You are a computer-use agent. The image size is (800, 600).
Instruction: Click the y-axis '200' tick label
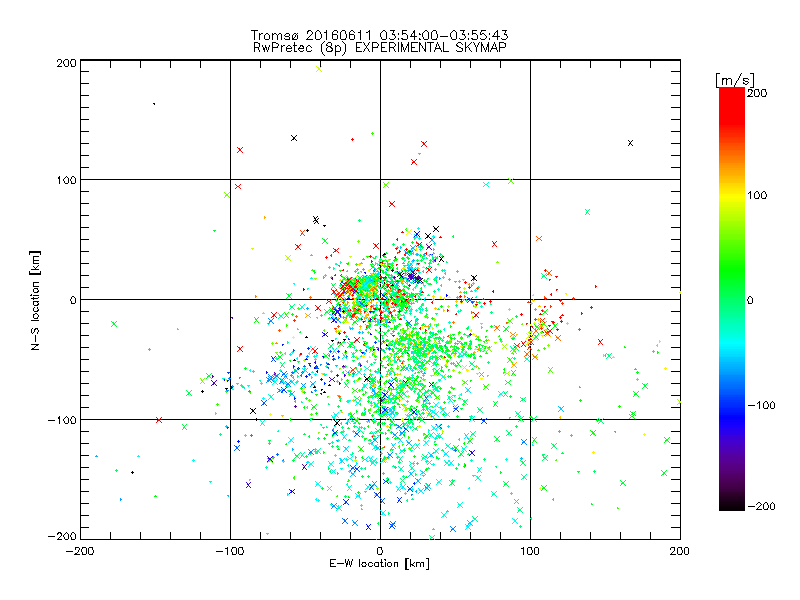66,63
